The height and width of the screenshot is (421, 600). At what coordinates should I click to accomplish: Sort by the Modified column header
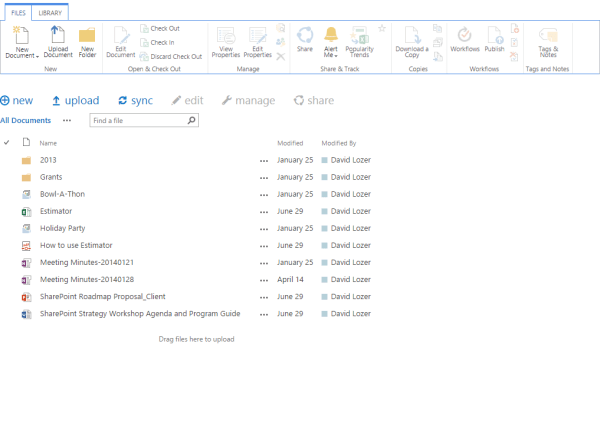pyautogui.click(x=290, y=143)
